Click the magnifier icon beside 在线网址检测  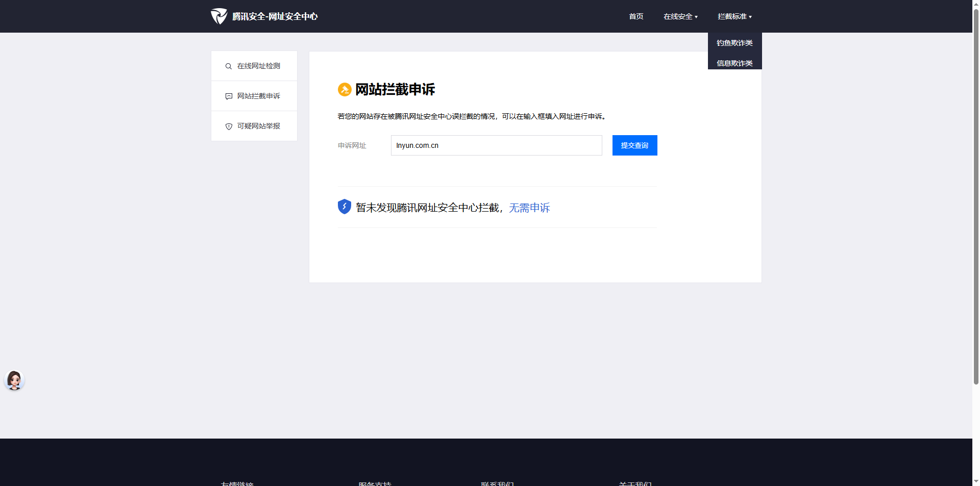click(229, 66)
